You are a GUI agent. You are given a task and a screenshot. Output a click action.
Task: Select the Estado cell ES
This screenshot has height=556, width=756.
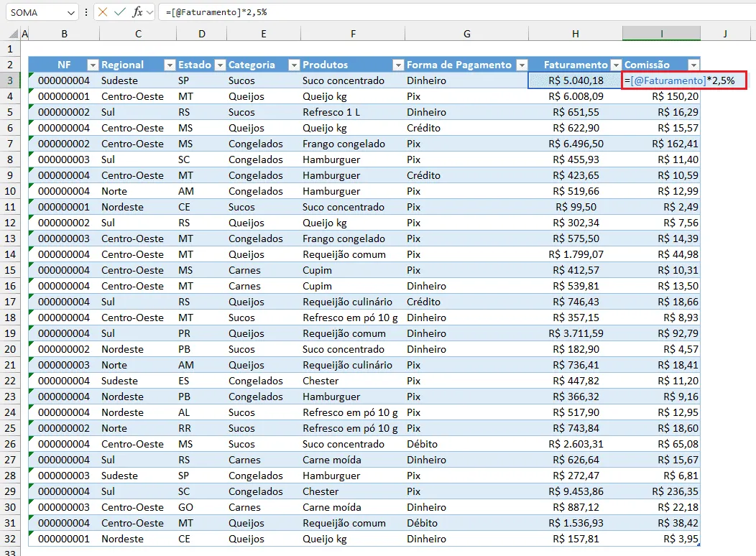[x=201, y=381]
